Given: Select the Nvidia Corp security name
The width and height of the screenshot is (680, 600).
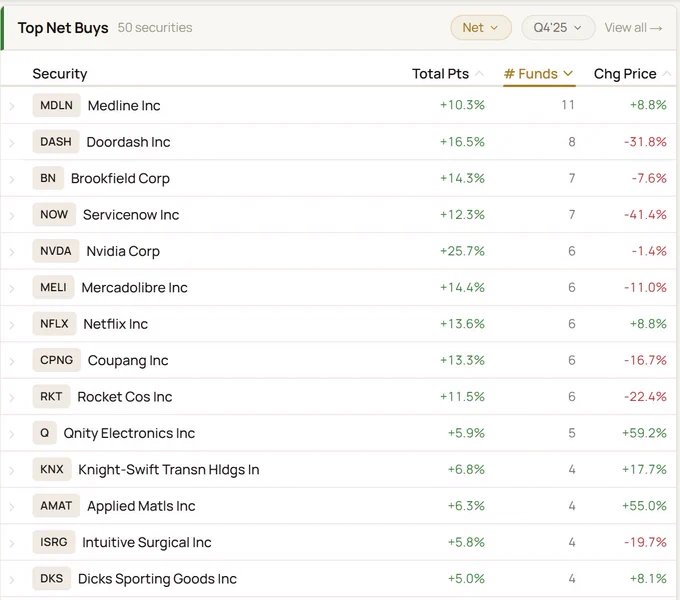Looking at the screenshot, I should click(123, 251).
